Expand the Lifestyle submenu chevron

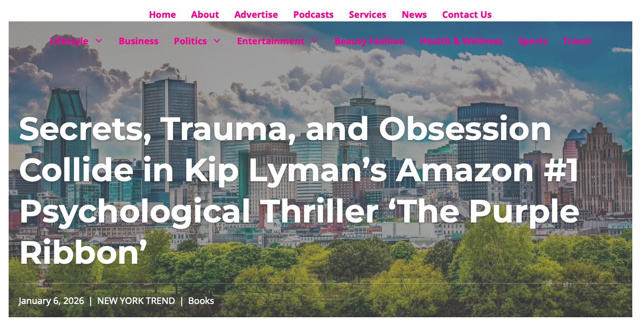tap(99, 41)
